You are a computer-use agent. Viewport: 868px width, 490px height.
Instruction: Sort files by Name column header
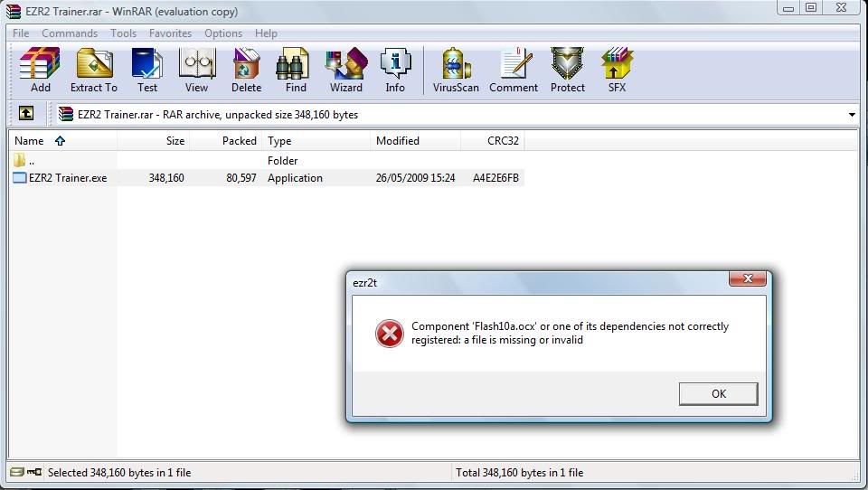(x=30, y=141)
